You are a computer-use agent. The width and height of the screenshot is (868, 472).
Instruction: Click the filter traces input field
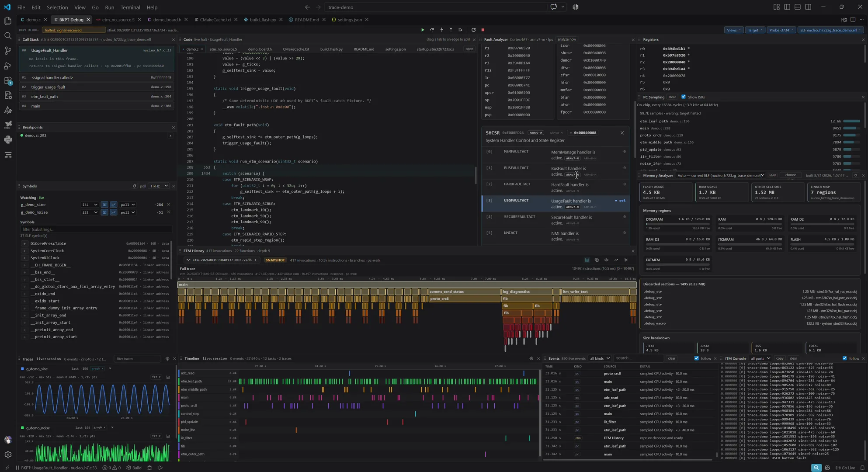click(x=138, y=359)
